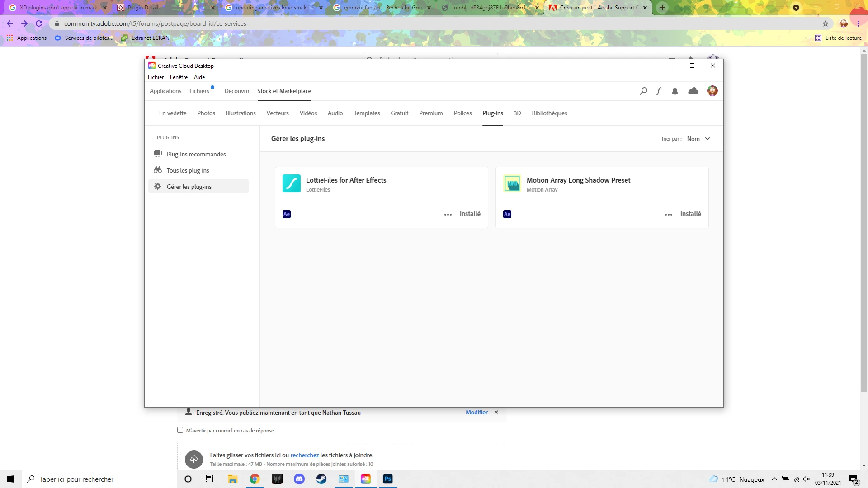Expand the 'Trier par: Nom' dropdown
The width and height of the screenshot is (868, 488).
click(698, 139)
